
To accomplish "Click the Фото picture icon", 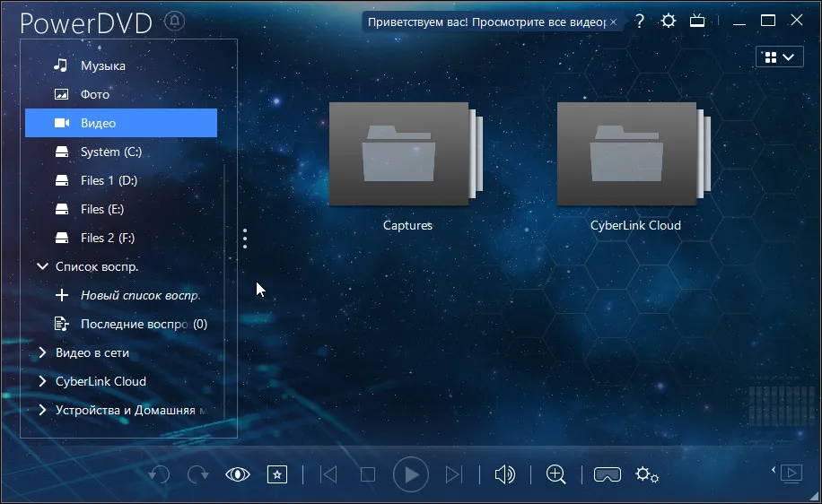I will (x=61, y=94).
